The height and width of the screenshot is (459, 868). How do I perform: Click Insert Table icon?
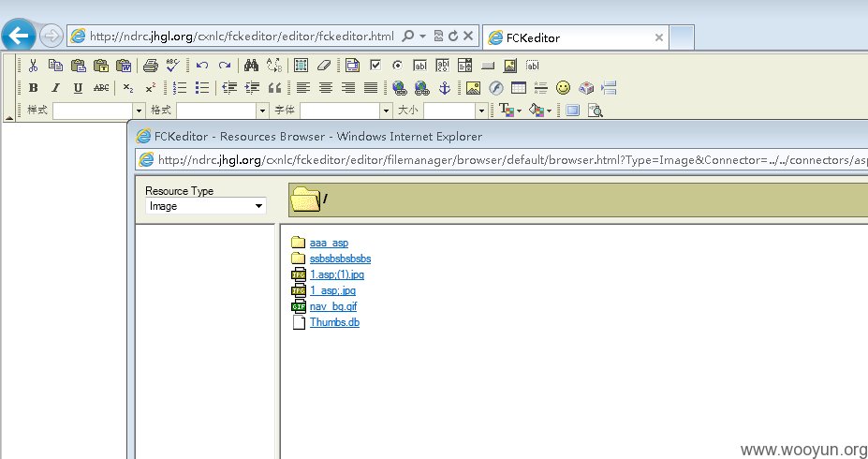(x=518, y=87)
